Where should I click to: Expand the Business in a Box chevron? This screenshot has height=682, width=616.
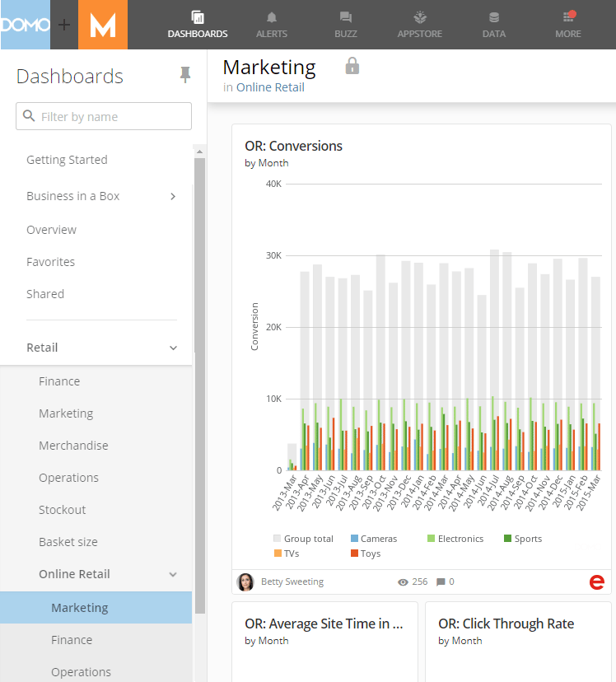[173, 197]
